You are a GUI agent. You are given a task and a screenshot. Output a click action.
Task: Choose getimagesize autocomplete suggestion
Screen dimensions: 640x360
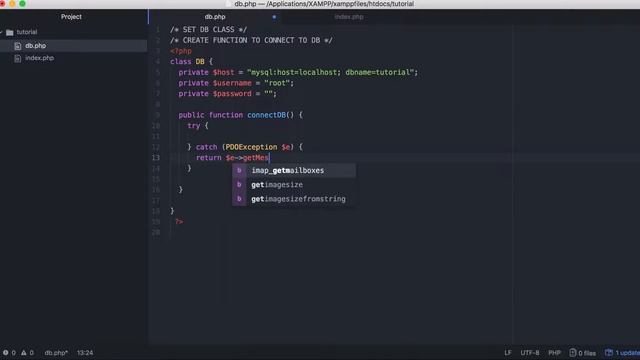pos(294,185)
